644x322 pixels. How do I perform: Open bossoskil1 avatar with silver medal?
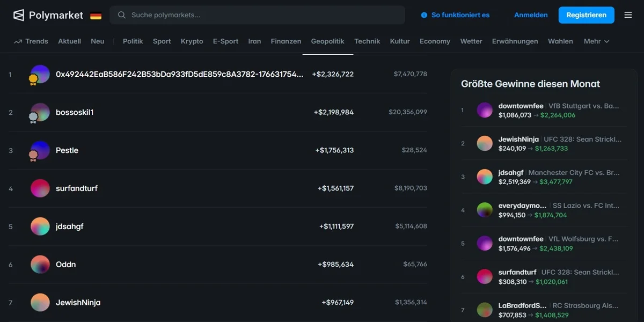coord(40,112)
